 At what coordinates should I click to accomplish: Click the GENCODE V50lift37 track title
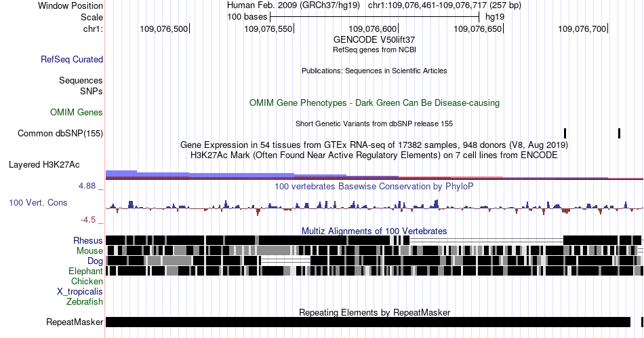[x=374, y=40]
